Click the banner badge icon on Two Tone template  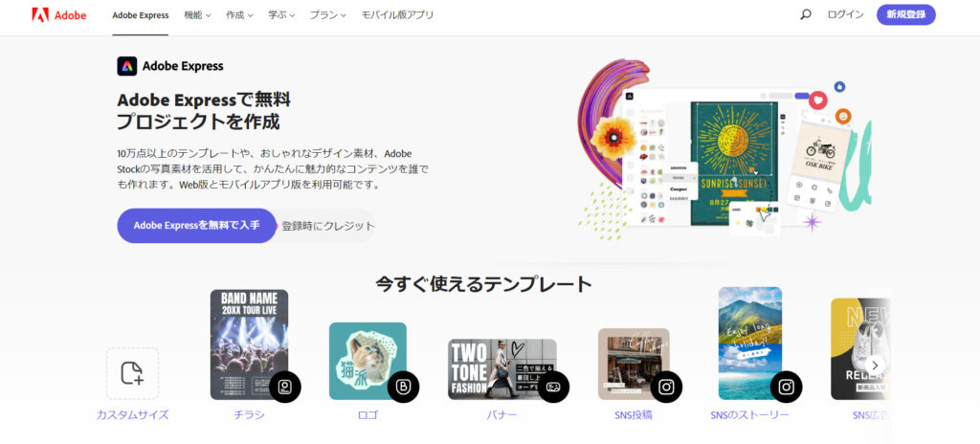[553, 388]
